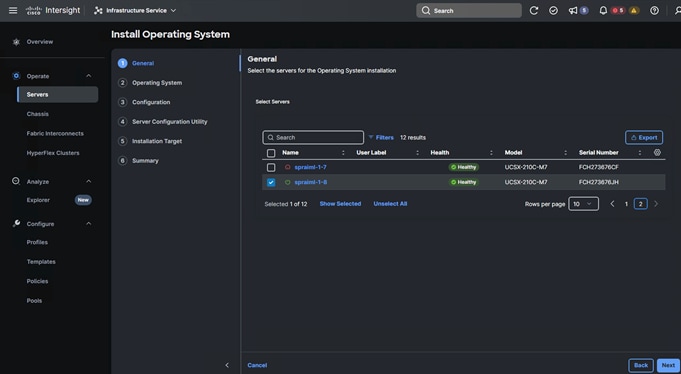
Task: Select wizard step 2 Operating System
Action: coord(150,83)
